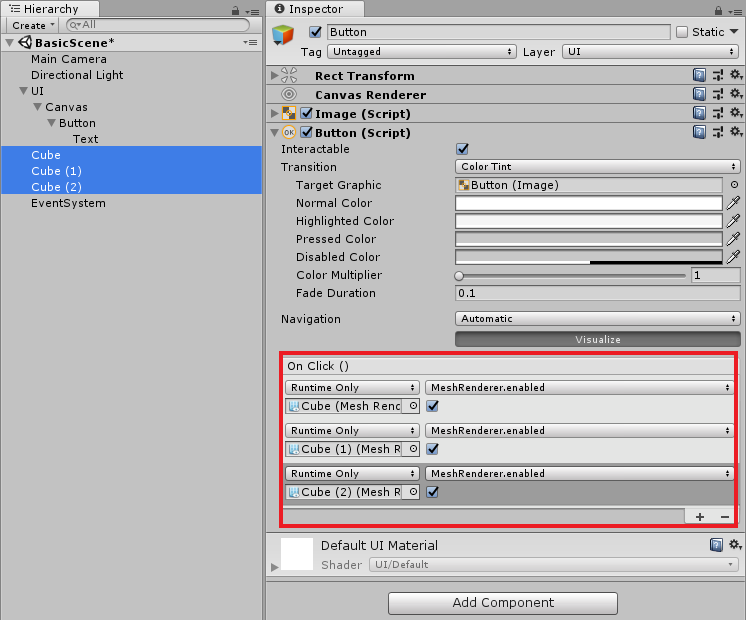Open the Pressed Color swatch
Image resolution: width=746 pixels, height=620 pixels.
click(x=589, y=239)
